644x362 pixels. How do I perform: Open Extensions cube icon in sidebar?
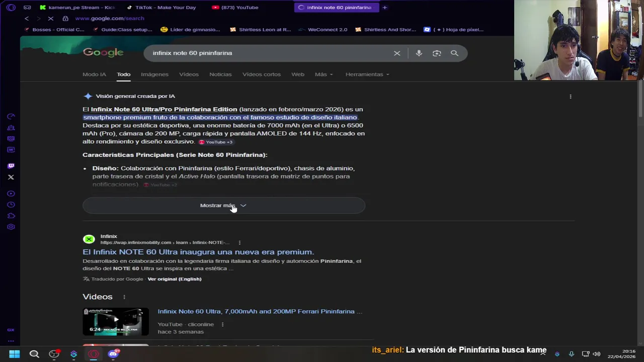[x=11, y=216]
